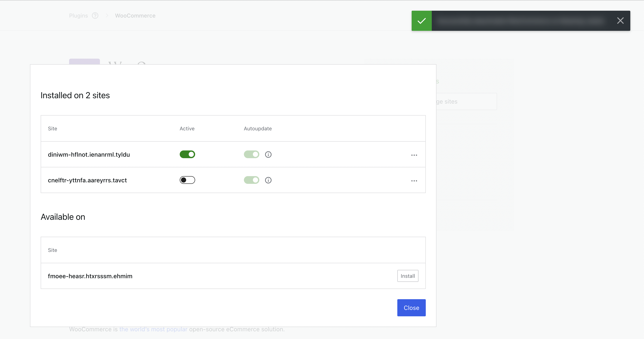Install plugin on fmoee-heasr.htxrsssm.ehmim

(408, 276)
